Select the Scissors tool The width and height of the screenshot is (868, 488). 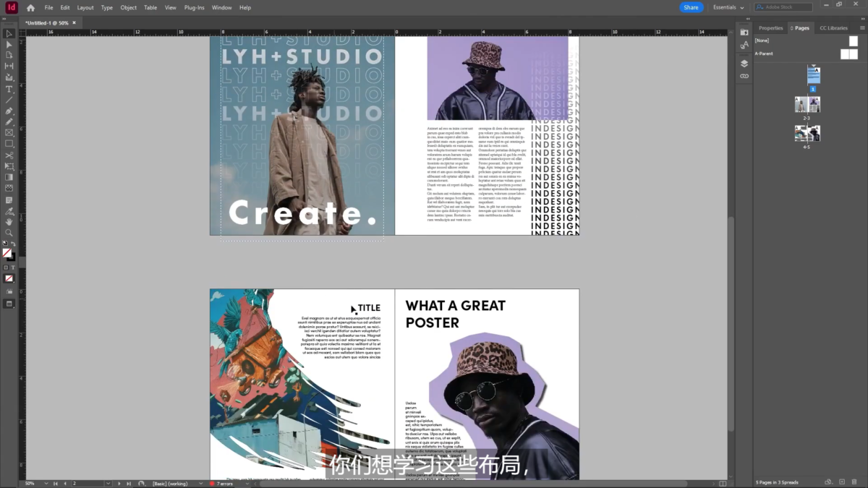click(x=9, y=155)
